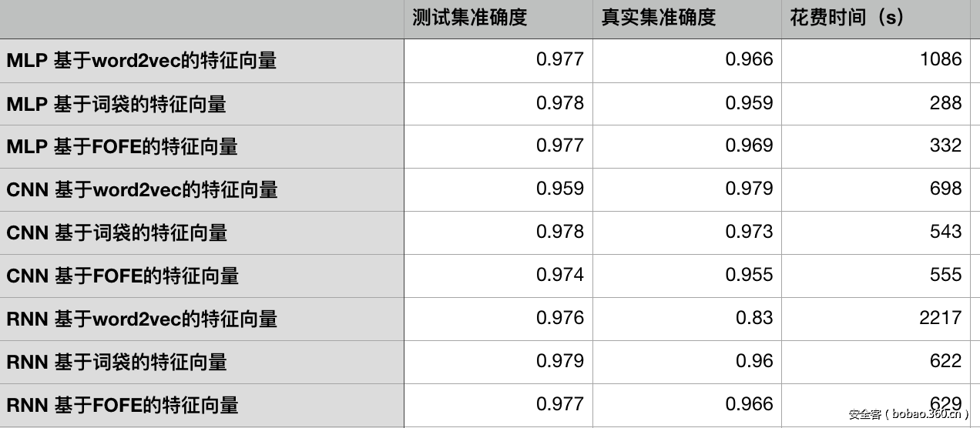The image size is (980, 428).
Task: Click the RNN 基于word2vec的特征向量 row label
Action: coord(143,319)
